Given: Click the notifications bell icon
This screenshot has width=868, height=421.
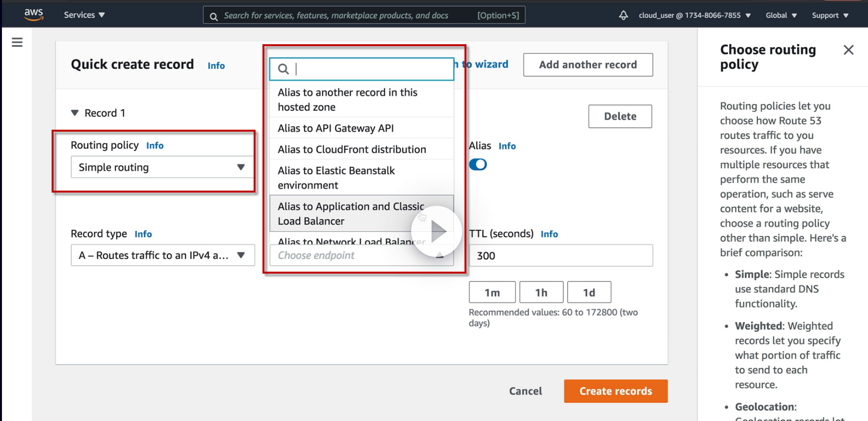Looking at the screenshot, I should (x=623, y=15).
